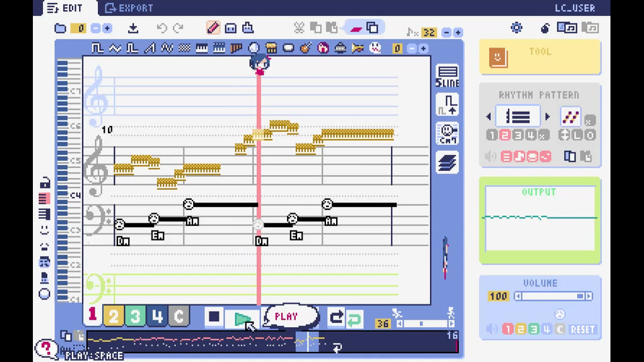Click the dark repeat arrow button
Viewport: 644px width, 362px height.
(x=336, y=317)
